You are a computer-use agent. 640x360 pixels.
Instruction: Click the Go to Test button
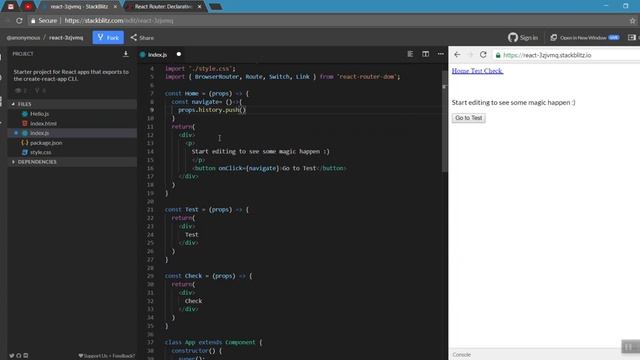[x=469, y=118]
